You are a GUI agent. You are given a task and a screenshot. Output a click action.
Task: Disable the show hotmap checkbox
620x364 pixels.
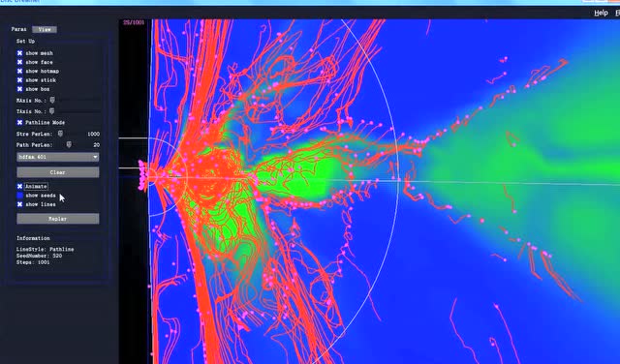19,71
